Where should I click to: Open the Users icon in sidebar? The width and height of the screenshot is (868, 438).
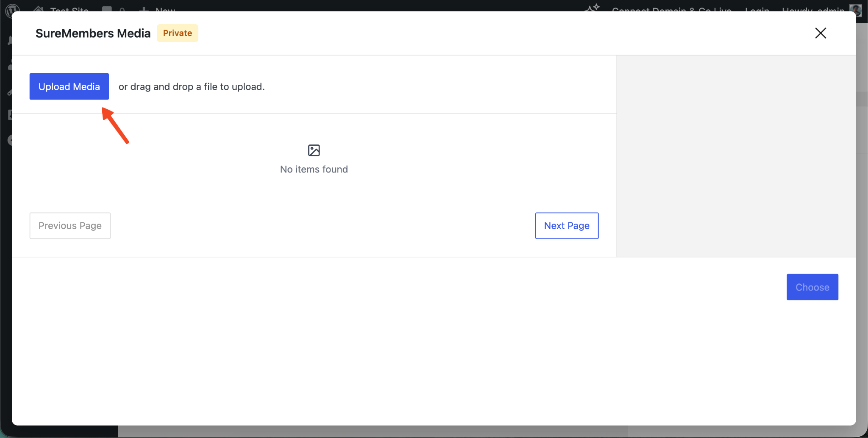(8, 66)
